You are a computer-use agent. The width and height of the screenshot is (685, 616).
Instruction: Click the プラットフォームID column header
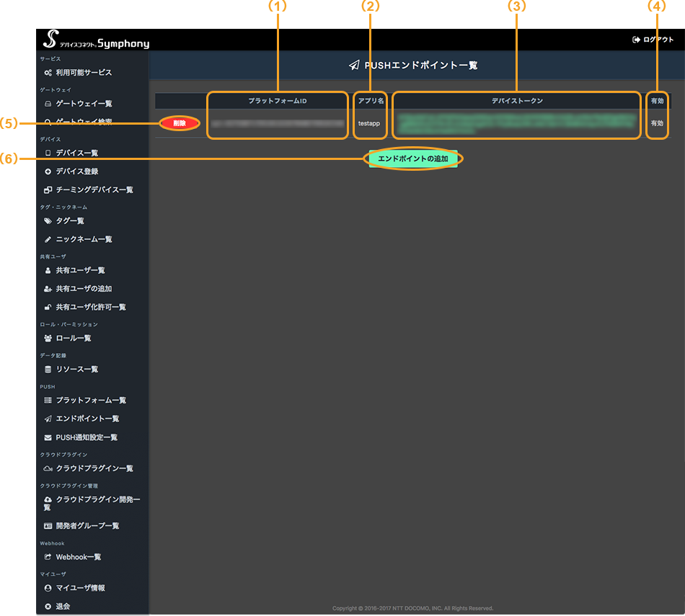278,101
